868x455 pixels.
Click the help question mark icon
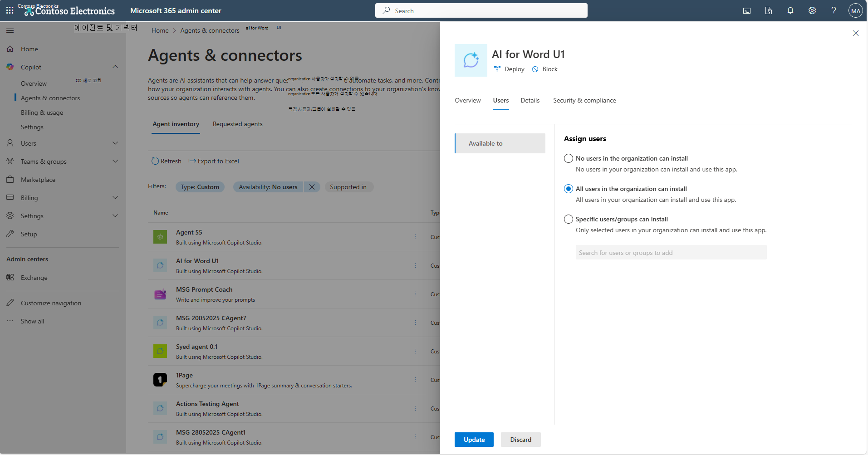pyautogui.click(x=834, y=10)
